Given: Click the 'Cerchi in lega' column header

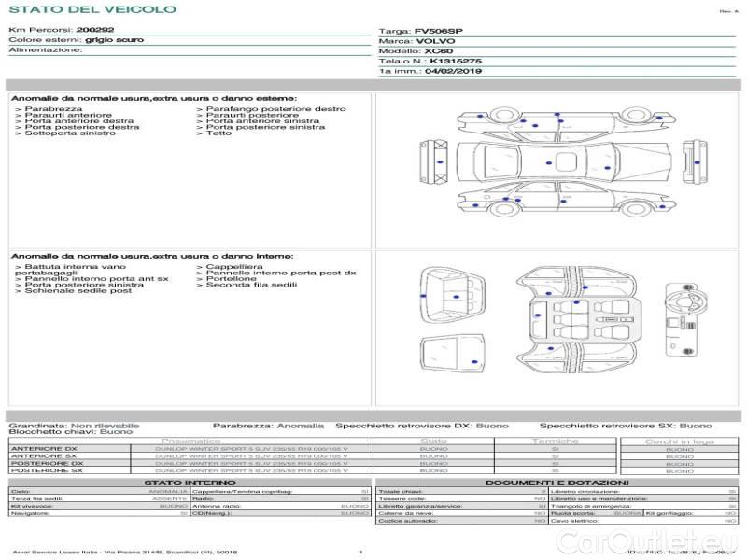Looking at the screenshot, I should (x=680, y=441).
